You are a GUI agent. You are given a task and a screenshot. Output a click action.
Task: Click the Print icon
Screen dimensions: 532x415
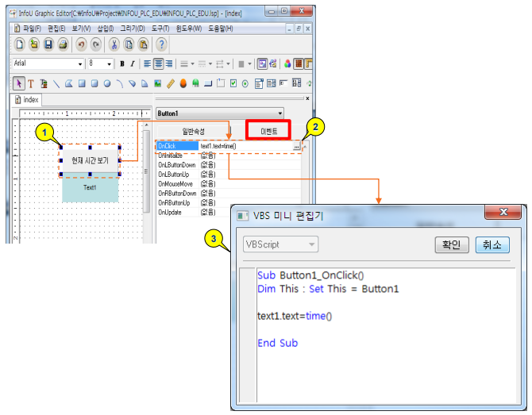click(62, 44)
